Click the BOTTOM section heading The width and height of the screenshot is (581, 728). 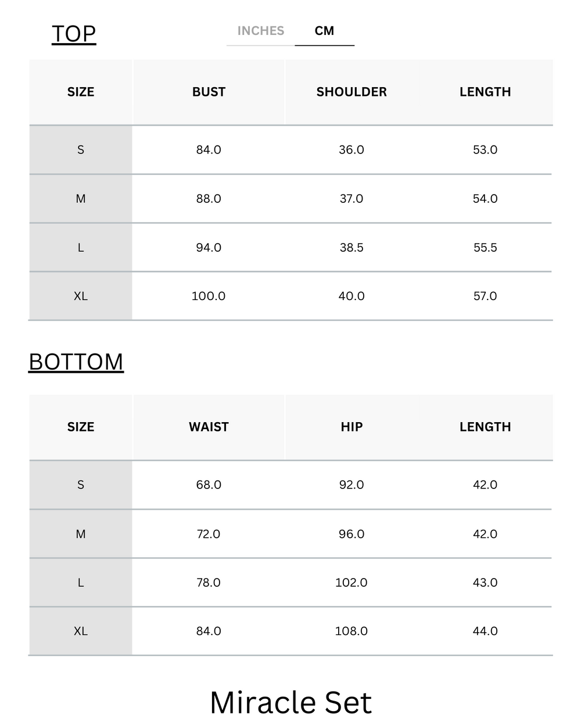tap(76, 362)
